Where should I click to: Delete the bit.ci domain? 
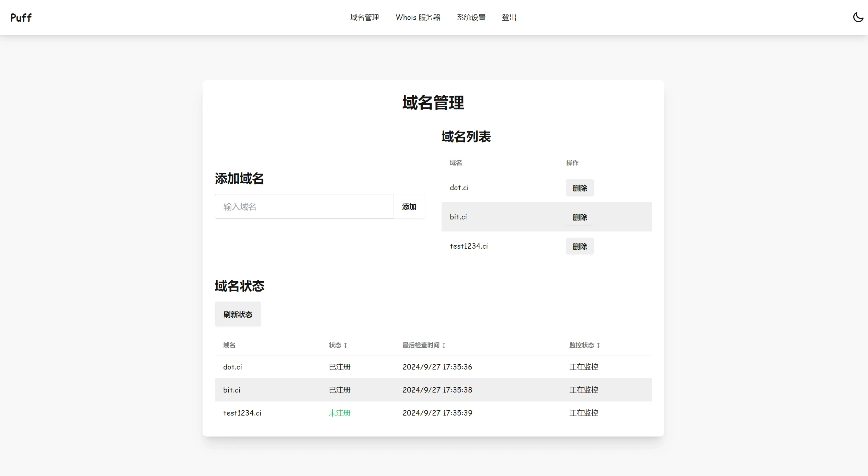(579, 217)
